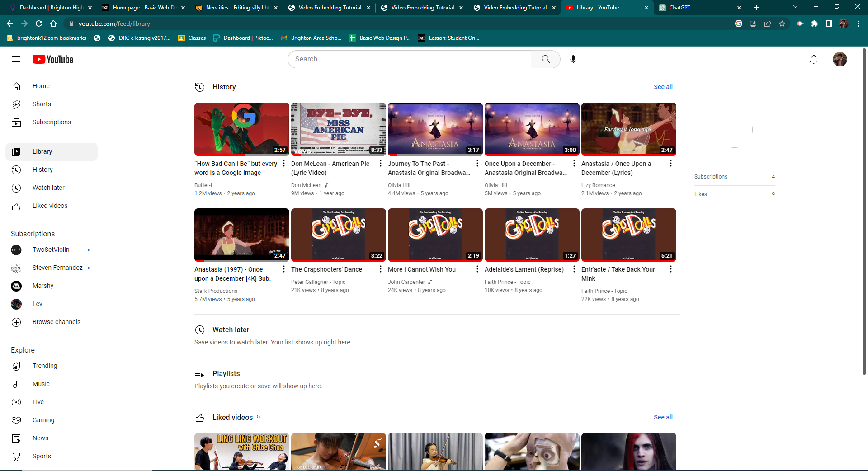Open options for The Crapshooters' Dance
The width and height of the screenshot is (868, 471).
(x=381, y=269)
